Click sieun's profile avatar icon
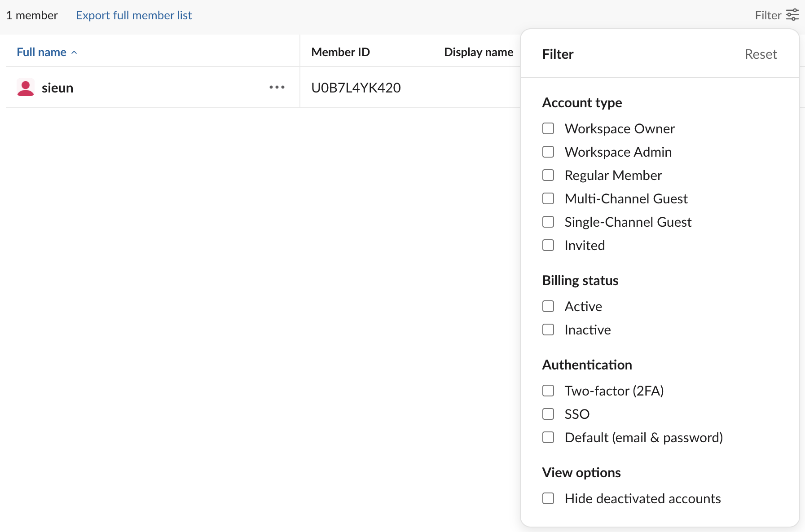The width and height of the screenshot is (805, 532). [x=26, y=88]
